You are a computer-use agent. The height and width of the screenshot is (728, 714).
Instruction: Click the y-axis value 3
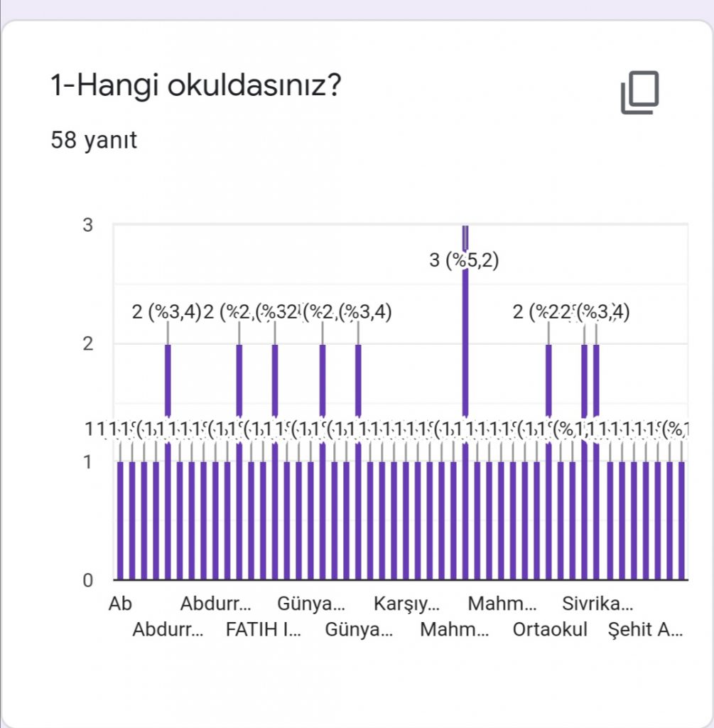[88, 225]
